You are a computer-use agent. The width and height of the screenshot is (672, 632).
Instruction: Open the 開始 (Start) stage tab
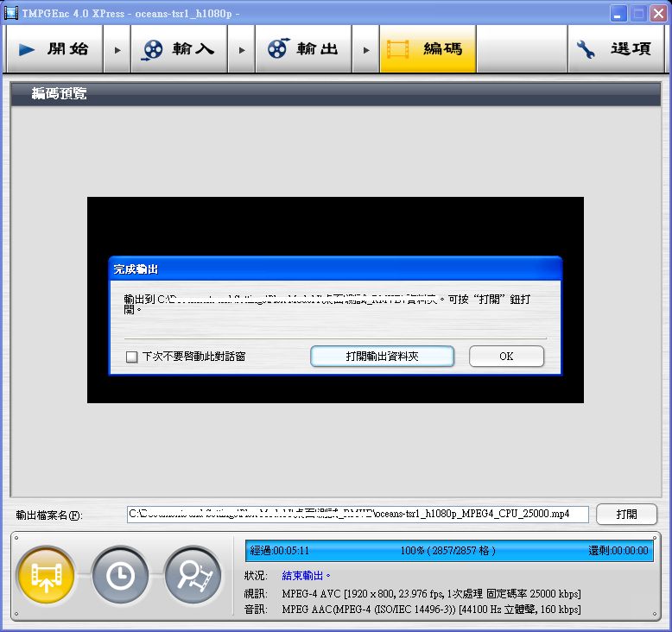point(54,49)
